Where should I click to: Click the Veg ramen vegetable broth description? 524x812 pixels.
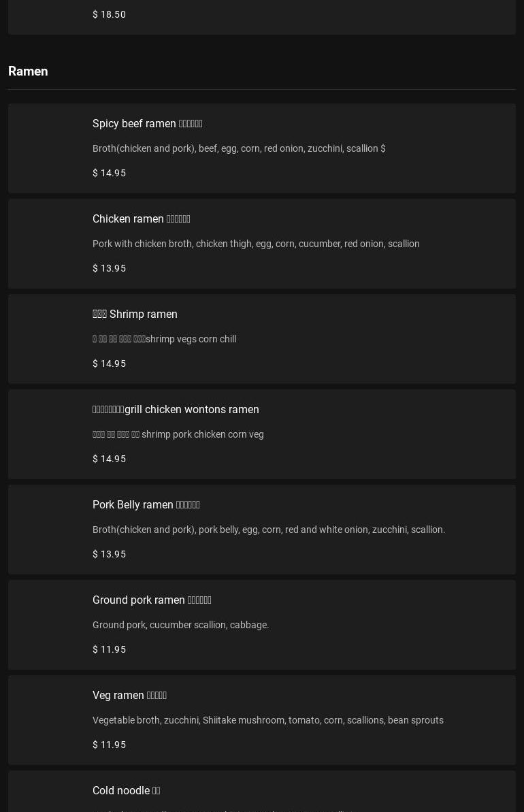(x=267, y=720)
